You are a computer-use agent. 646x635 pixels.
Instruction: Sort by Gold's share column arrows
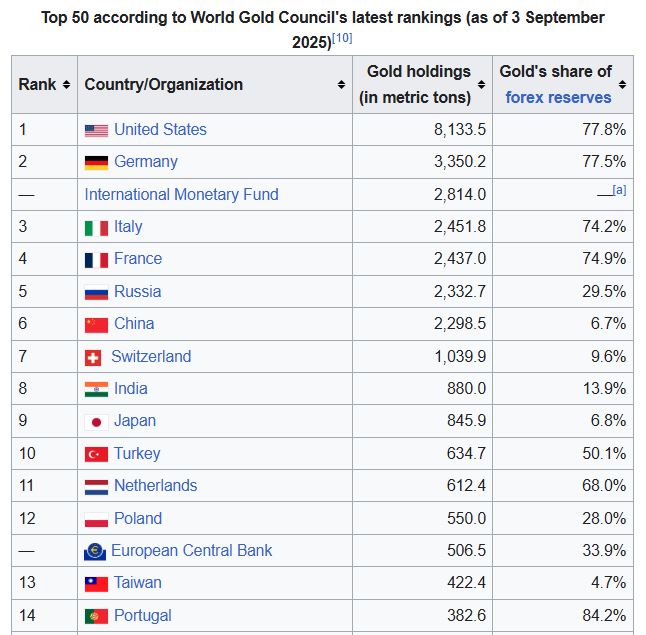point(622,84)
